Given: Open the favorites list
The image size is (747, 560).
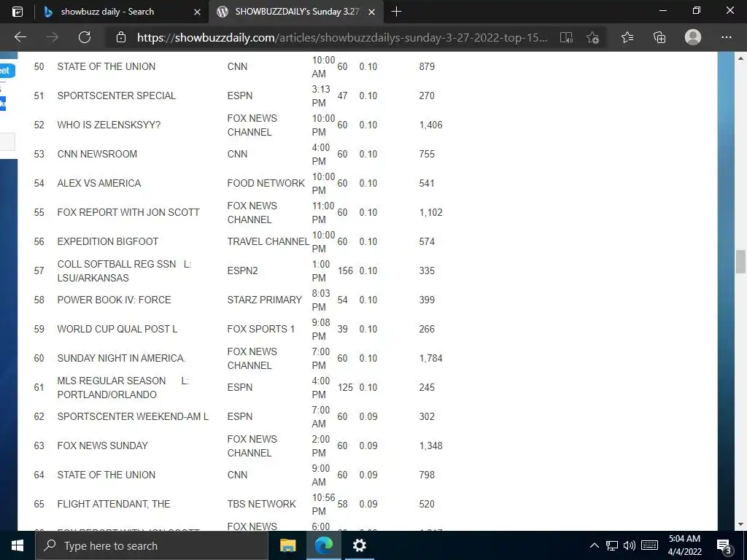Looking at the screenshot, I should 627,37.
